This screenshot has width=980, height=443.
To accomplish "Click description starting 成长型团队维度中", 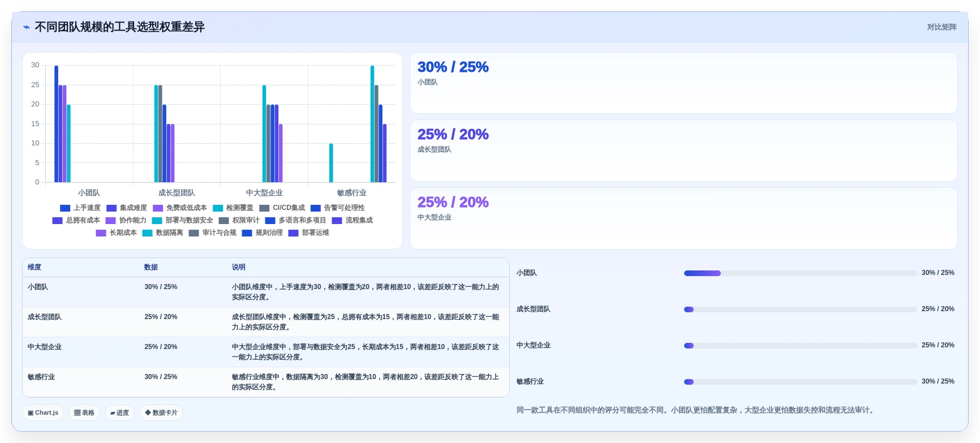I will 366,322.
